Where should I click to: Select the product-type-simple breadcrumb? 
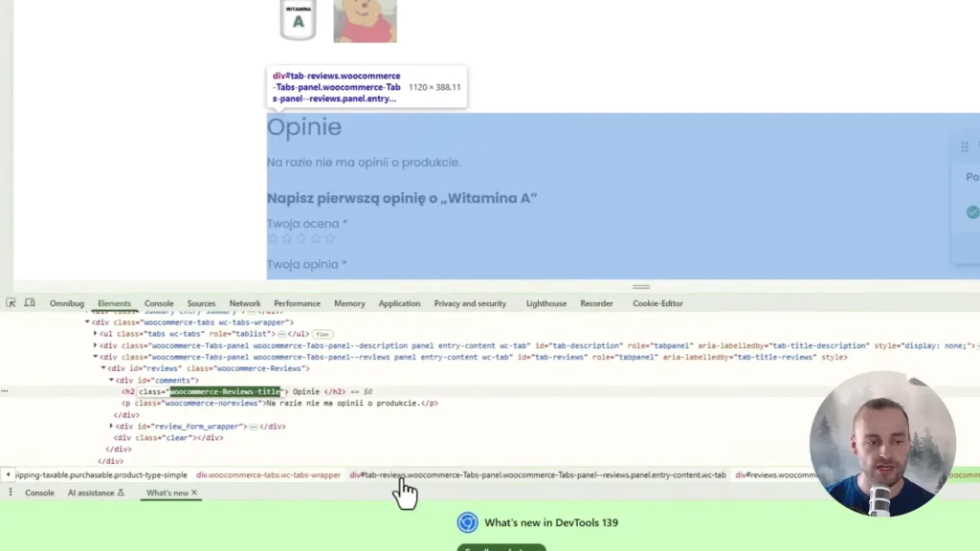click(100, 474)
